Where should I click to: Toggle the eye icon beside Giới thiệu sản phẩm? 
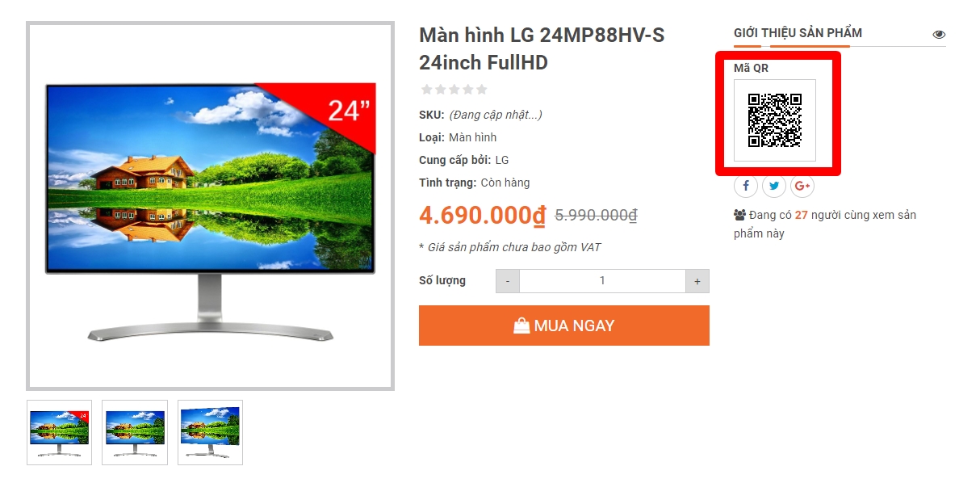click(939, 35)
